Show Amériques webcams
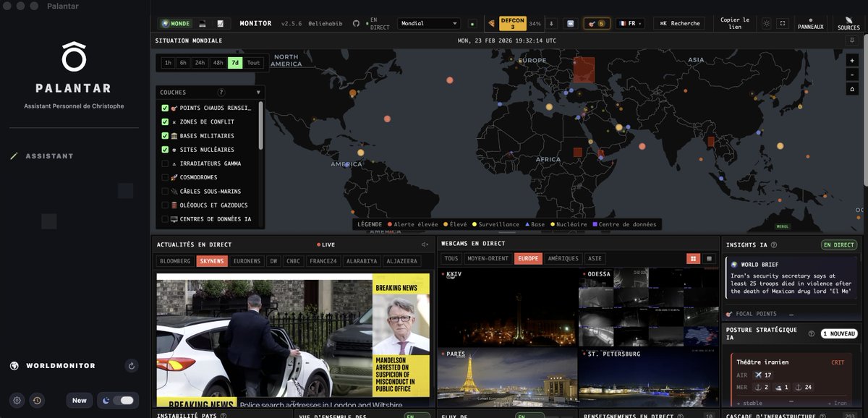Screen dimensions: 868x418 point(563,258)
